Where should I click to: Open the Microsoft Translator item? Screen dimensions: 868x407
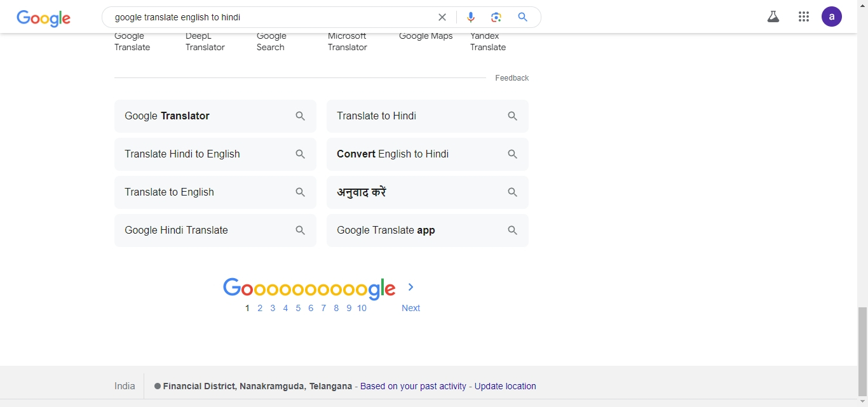348,42
